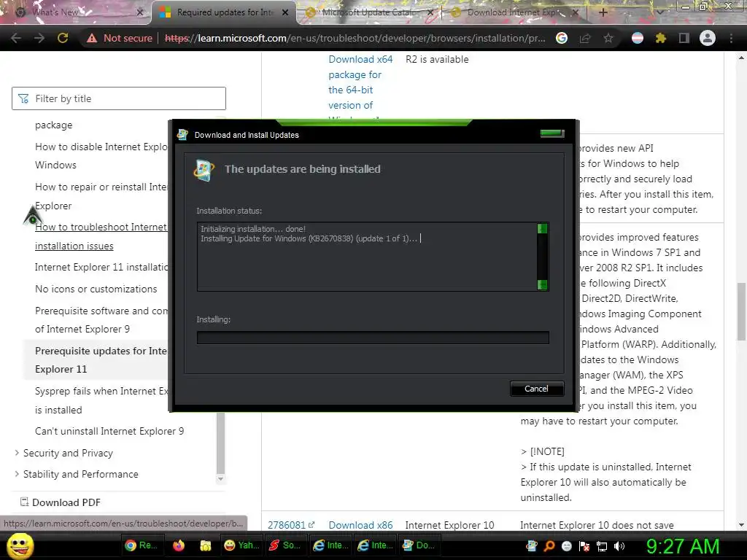747x560 pixels.
Task: Click the Download x86 link near the bottom
Action: (360, 525)
